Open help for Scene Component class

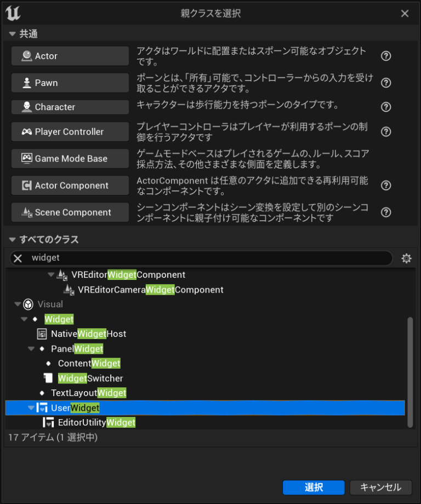pos(386,213)
